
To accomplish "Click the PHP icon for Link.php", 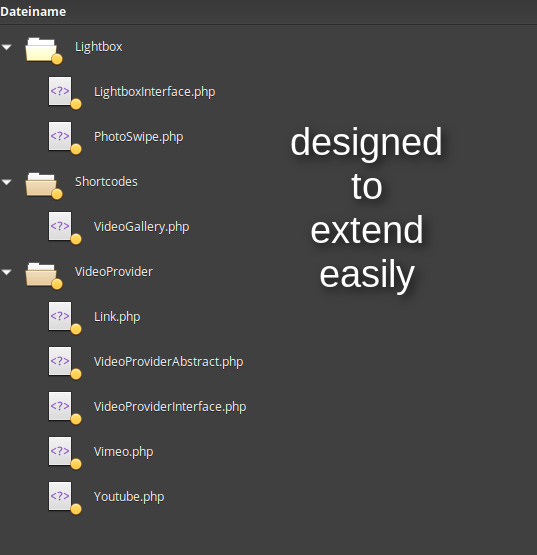I will pyautogui.click(x=64, y=318).
